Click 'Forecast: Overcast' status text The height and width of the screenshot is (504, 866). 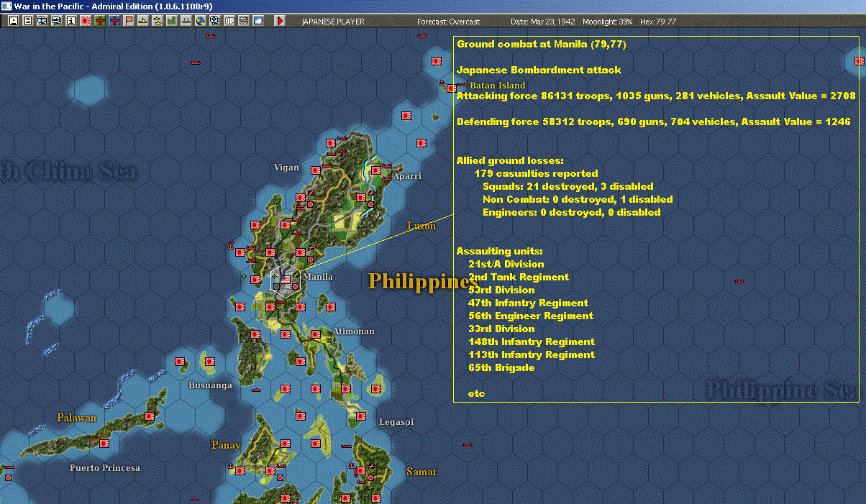coord(448,22)
